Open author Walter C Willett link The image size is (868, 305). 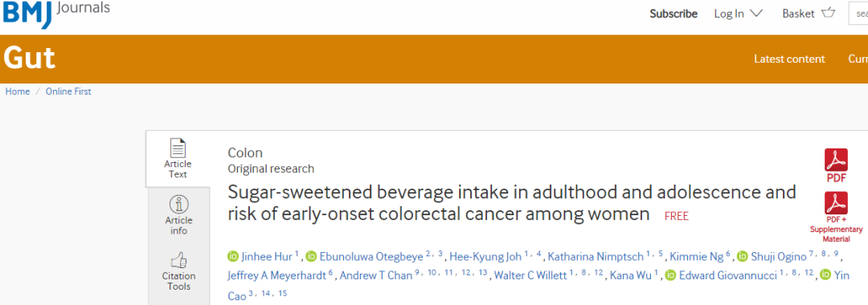pos(530,275)
